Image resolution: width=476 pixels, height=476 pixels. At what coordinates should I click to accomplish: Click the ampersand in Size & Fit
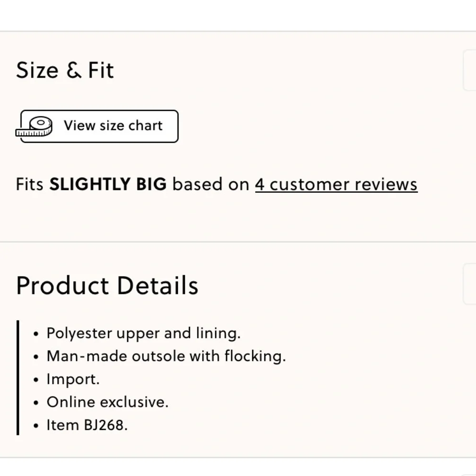click(74, 70)
